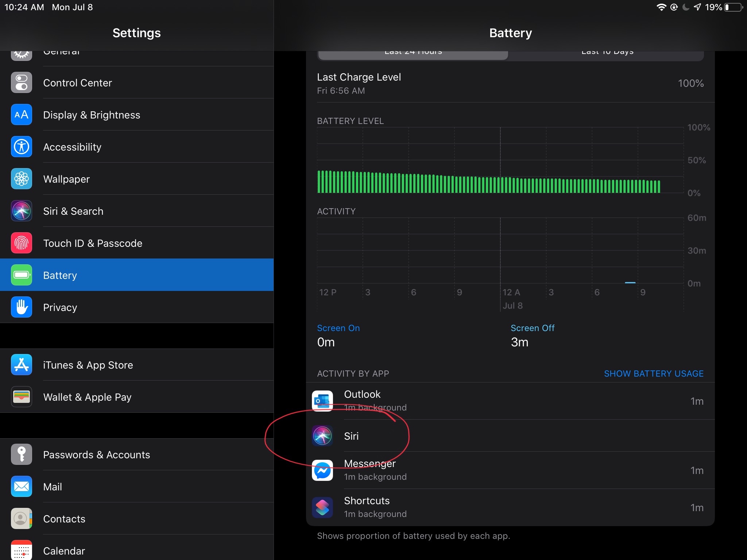Tap the Privacy hand icon
747x560 pixels.
[x=22, y=307]
